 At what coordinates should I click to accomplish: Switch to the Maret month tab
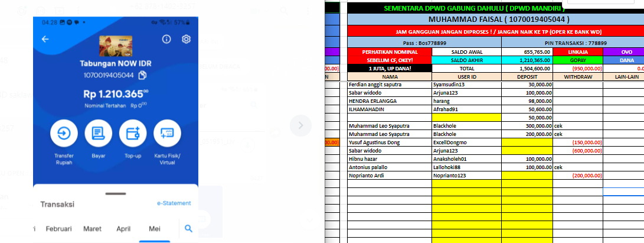92,229
